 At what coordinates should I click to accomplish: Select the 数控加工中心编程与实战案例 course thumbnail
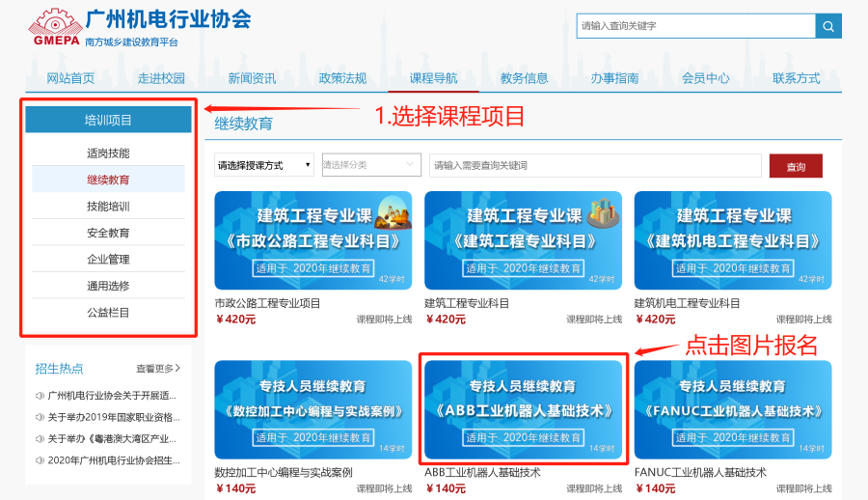coord(312,409)
